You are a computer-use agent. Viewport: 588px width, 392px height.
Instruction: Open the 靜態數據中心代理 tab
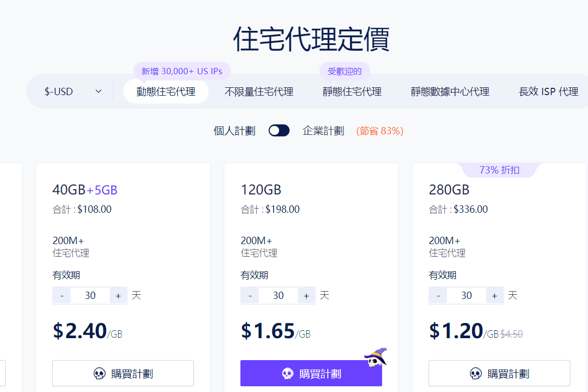450,91
